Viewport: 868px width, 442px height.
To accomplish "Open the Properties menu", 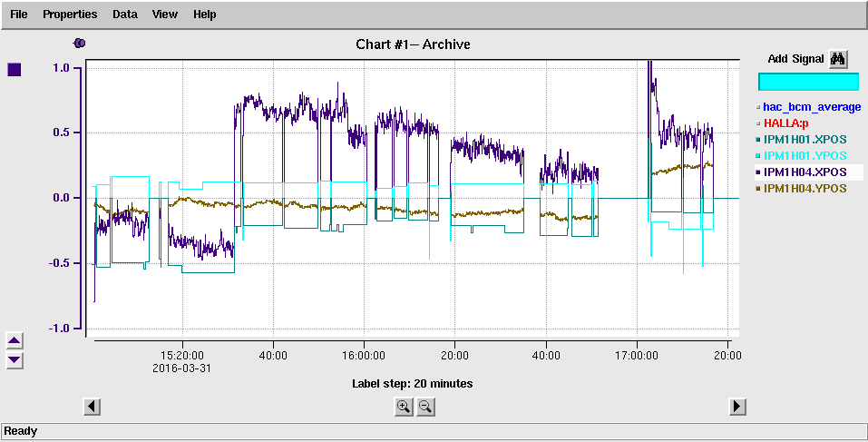I will coord(70,15).
